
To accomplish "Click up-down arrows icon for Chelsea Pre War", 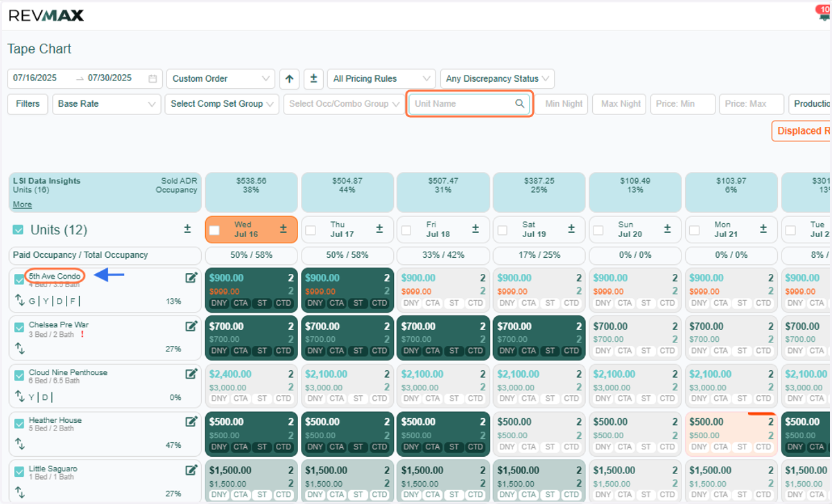I will point(19,349).
